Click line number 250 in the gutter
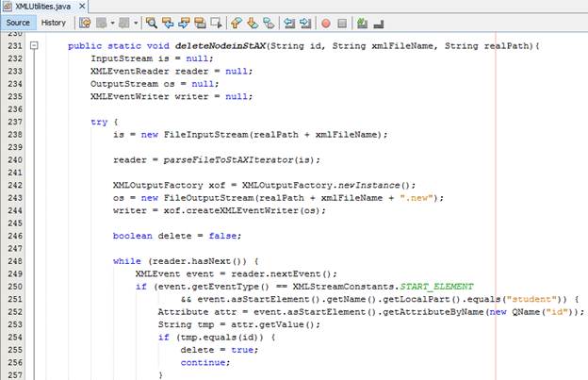The height and width of the screenshot is (380, 588). click(x=15, y=287)
